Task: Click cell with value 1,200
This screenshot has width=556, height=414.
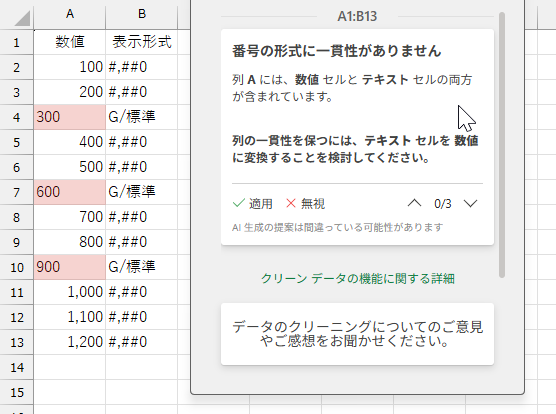Action: 70,342
